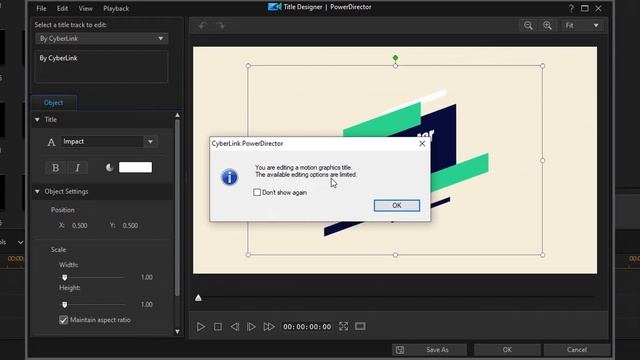This screenshot has width=640, height=360.
Task: Stop the preview playback
Action: (218, 327)
